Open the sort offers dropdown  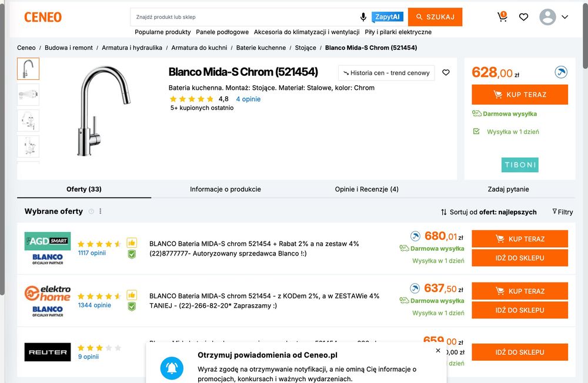pyautogui.click(x=489, y=212)
